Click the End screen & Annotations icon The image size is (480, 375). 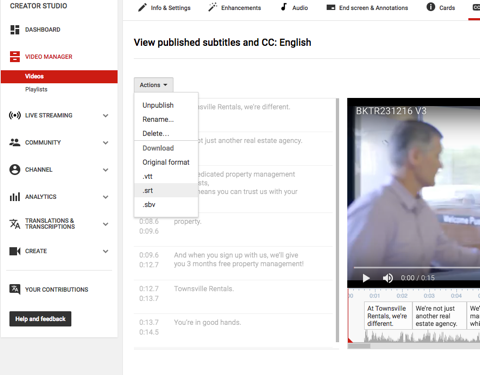[331, 7]
